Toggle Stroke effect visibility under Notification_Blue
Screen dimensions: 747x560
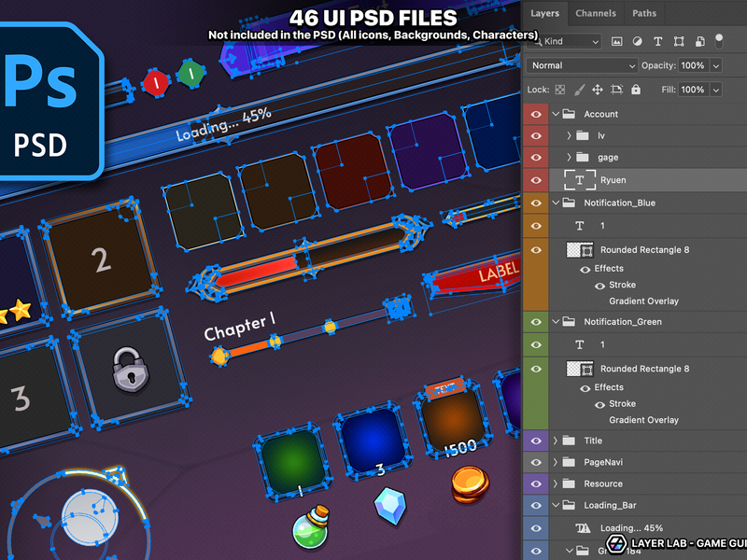tap(599, 286)
